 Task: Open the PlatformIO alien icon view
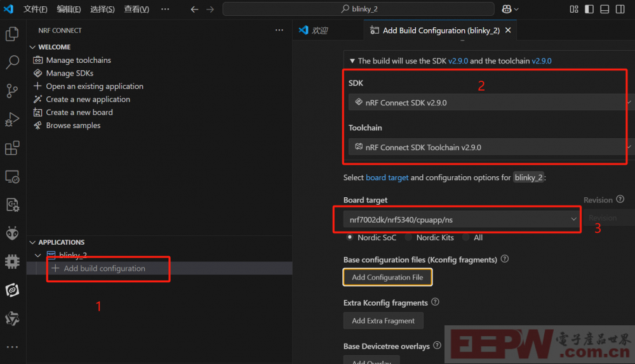(12, 233)
